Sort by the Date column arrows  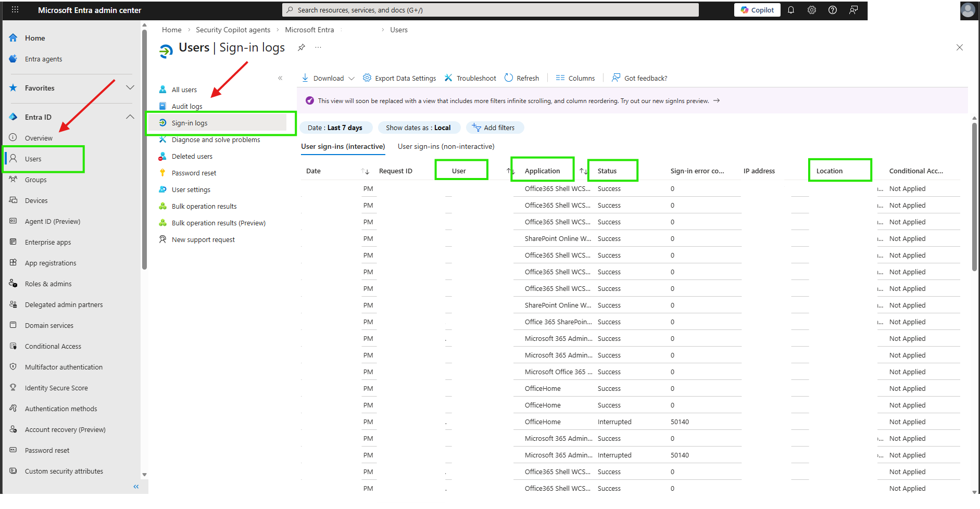[365, 171]
